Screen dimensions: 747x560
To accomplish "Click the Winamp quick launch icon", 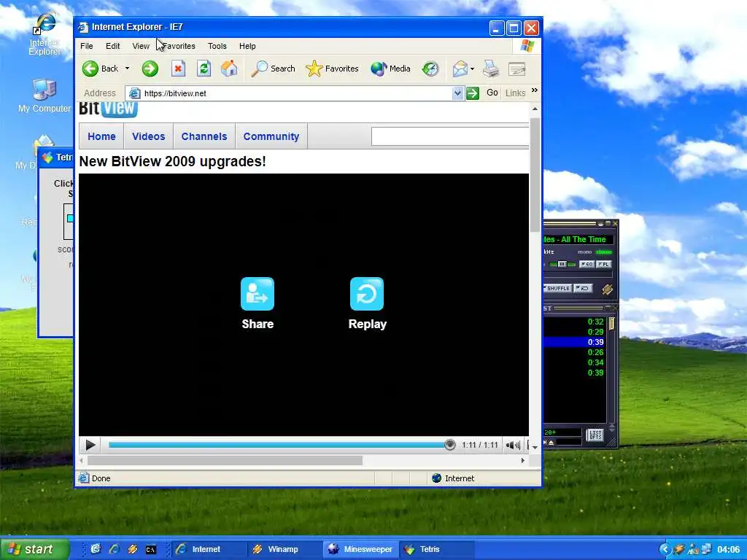I will [133, 550].
